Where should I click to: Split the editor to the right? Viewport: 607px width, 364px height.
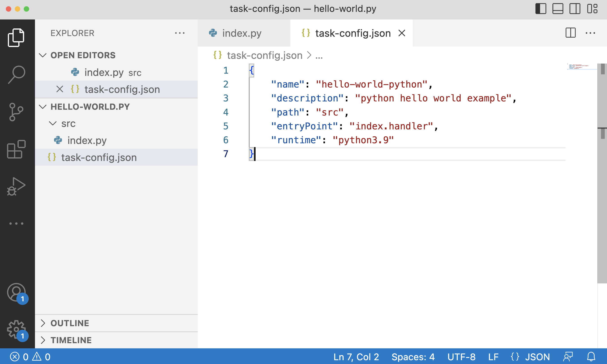(x=570, y=33)
